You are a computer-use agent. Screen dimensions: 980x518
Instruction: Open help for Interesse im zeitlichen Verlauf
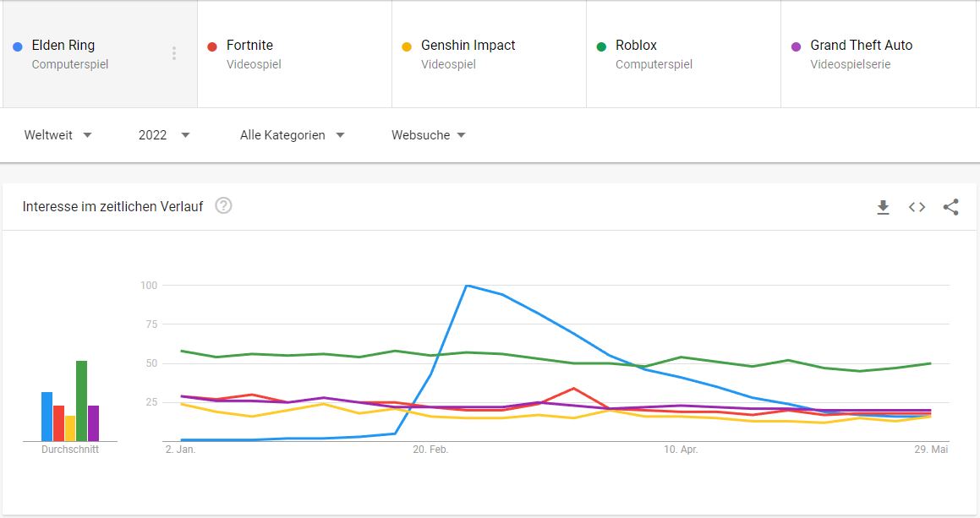pyautogui.click(x=223, y=205)
